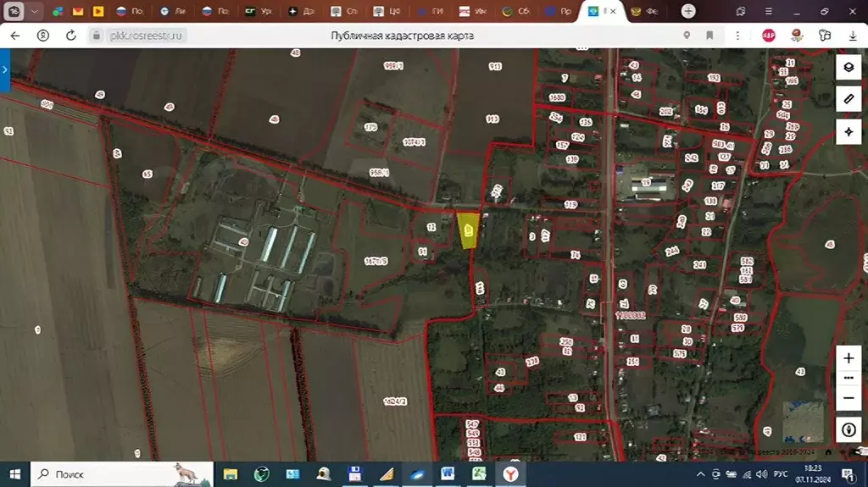Show hidden system tray icons
This screenshot has height=487, width=868.
point(700,474)
